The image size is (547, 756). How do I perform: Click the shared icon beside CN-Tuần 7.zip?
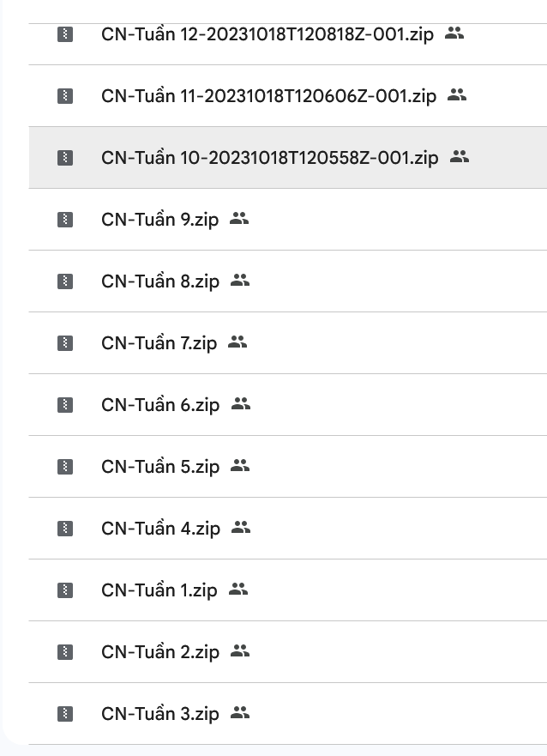pyautogui.click(x=237, y=342)
